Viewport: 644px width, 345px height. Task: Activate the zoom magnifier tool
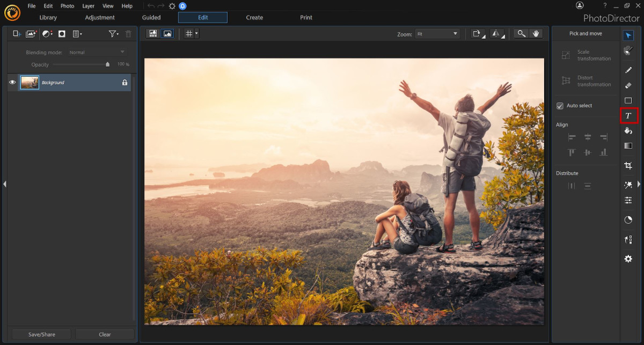pos(521,33)
